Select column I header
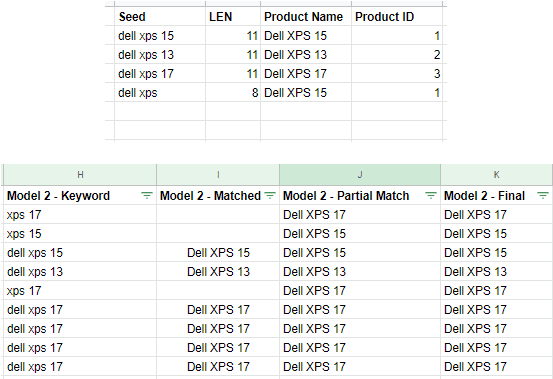 click(218, 175)
